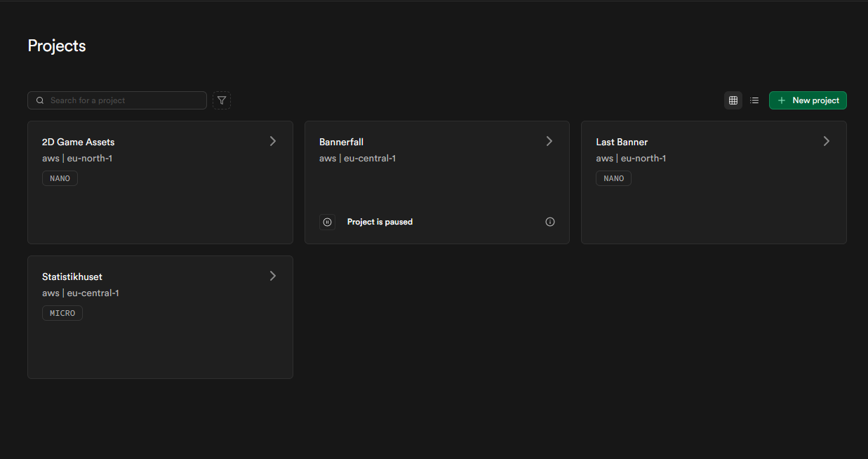Screen dimensions: 868x459
Task: Click the filter funnel icon
Action: tap(222, 100)
